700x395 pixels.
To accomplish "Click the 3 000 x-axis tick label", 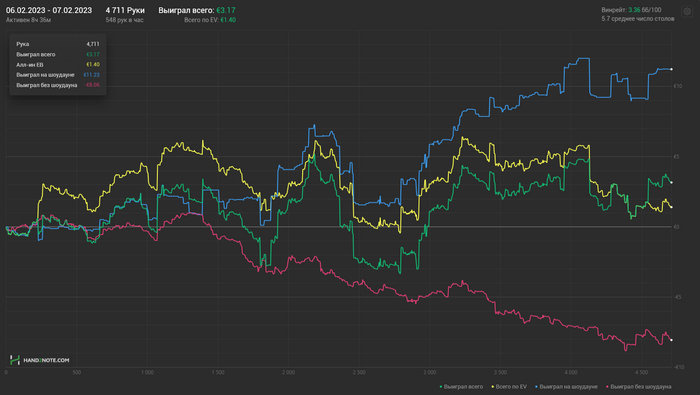I will pos(429,372).
